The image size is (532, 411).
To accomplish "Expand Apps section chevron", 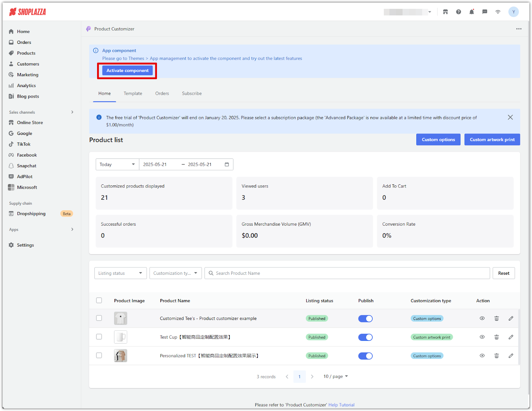I will [x=72, y=229].
